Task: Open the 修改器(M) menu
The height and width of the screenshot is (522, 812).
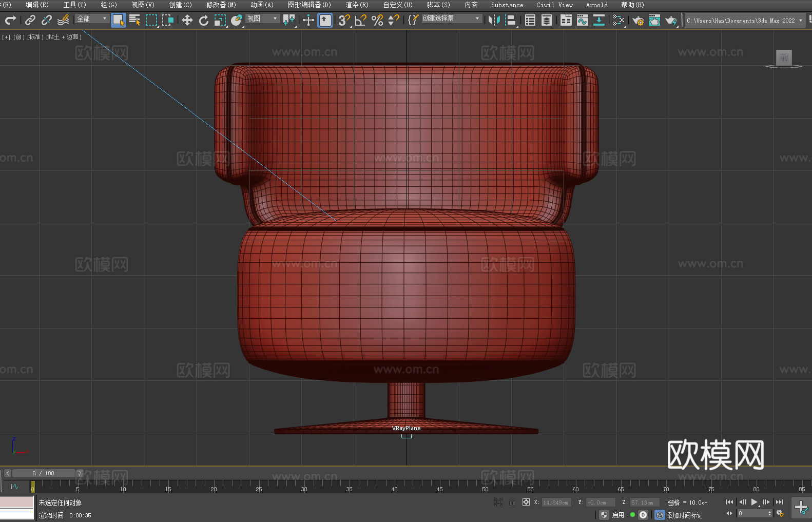Action: coord(221,5)
